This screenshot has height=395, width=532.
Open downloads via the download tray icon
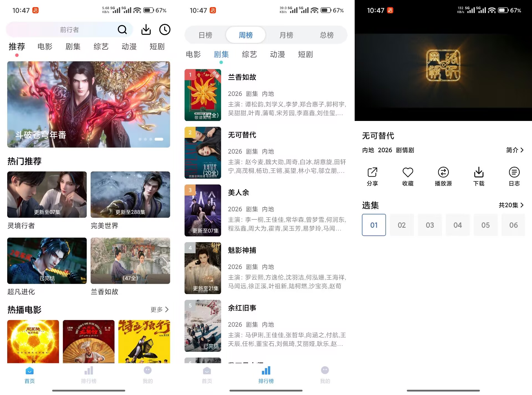(x=146, y=29)
